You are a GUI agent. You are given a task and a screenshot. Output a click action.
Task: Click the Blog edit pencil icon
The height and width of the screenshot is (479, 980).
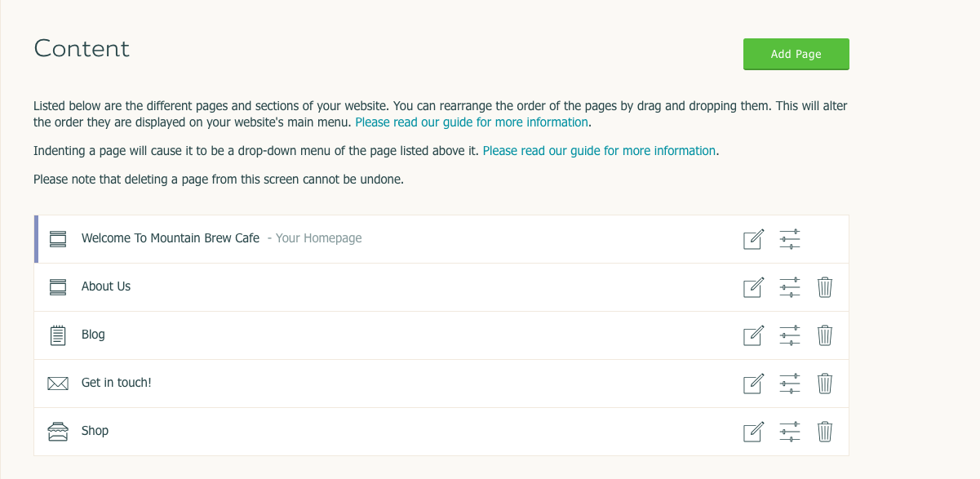(x=753, y=335)
